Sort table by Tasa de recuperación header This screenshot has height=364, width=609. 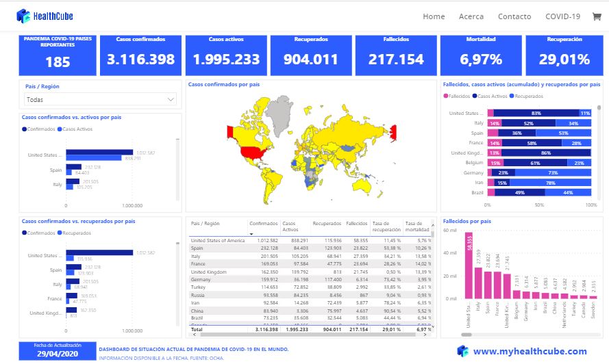pyautogui.click(x=386, y=226)
